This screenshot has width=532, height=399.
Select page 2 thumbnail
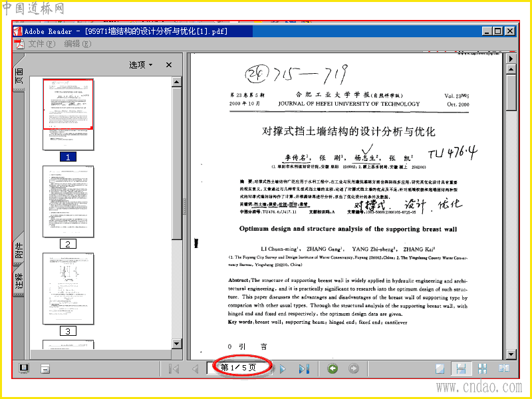(x=68, y=201)
